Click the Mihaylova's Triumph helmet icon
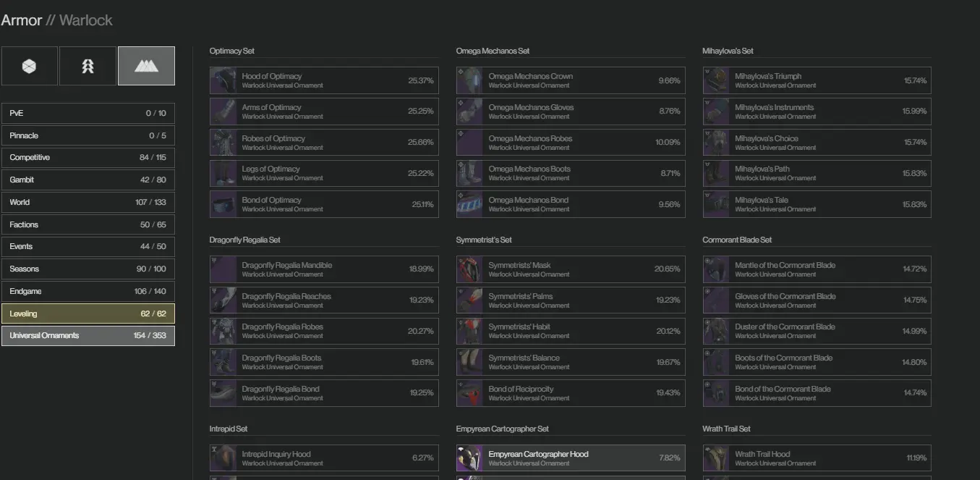The width and height of the screenshot is (980, 480). click(x=716, y=80)
